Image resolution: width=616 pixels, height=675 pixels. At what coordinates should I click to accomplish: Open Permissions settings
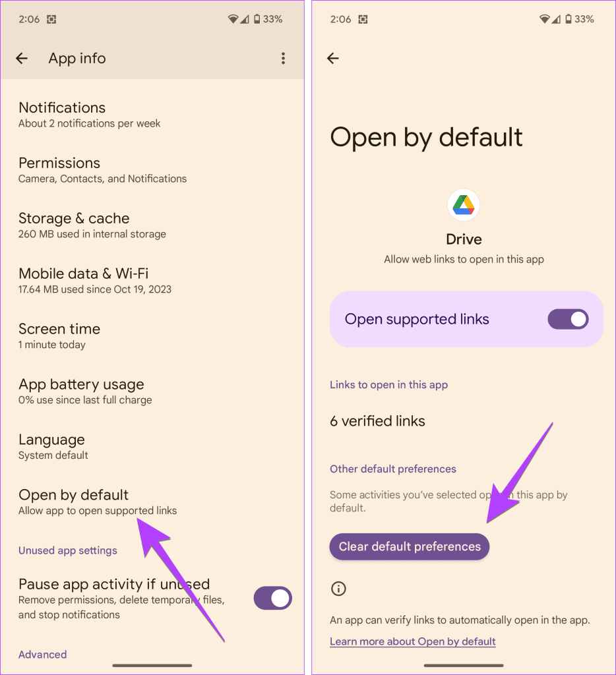click(x=152, y=170)
